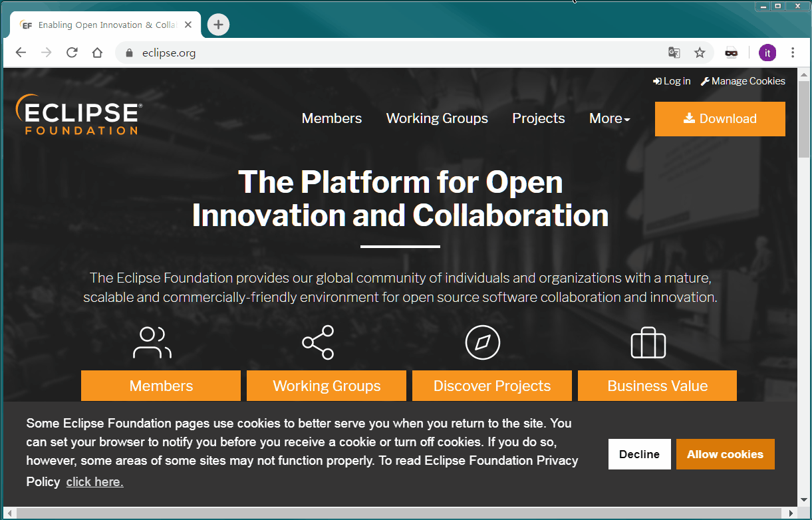
Task: Open the browser home page icon
Action: pos(97,53)
